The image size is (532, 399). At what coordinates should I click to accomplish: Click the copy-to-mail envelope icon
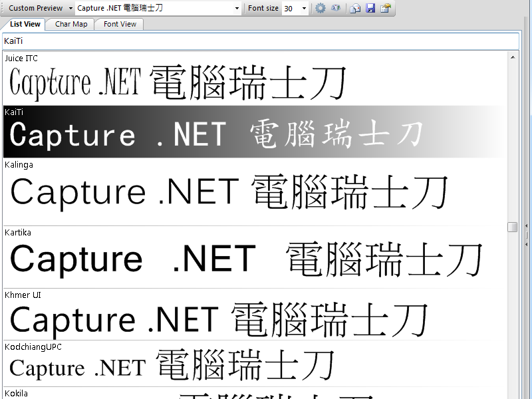[355, 8]
